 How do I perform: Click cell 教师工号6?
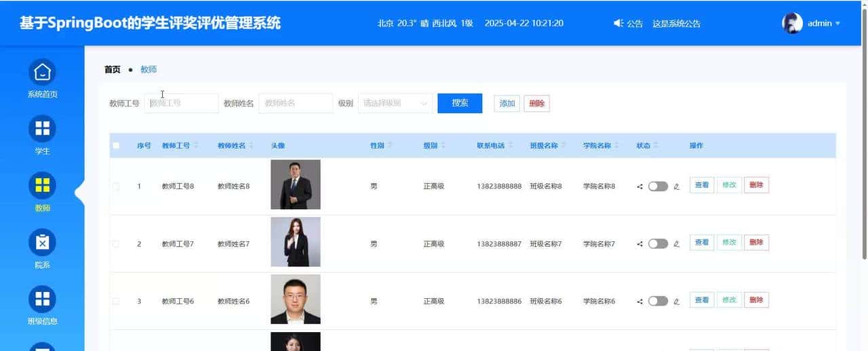[x=178, y=301]
